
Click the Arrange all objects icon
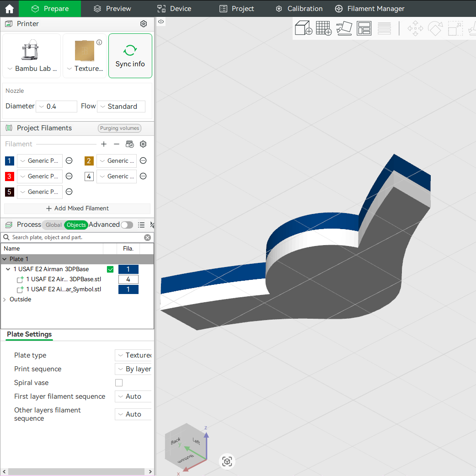pyautogui.click(x=364, y=28)
